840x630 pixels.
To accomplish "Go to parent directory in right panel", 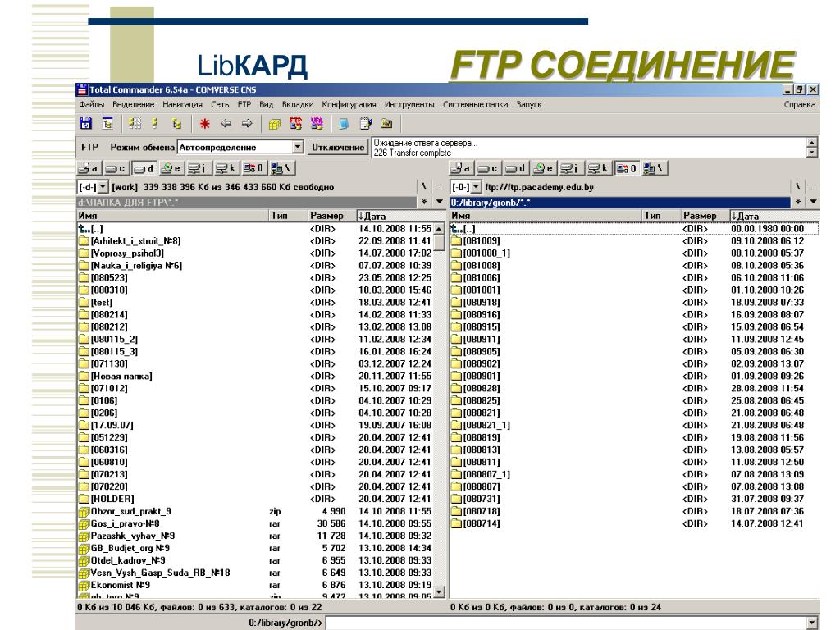I will coord(813,187).
